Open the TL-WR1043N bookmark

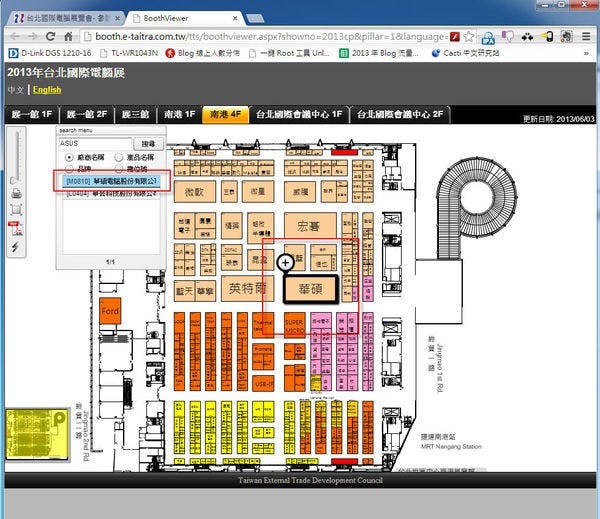(129, 53)
